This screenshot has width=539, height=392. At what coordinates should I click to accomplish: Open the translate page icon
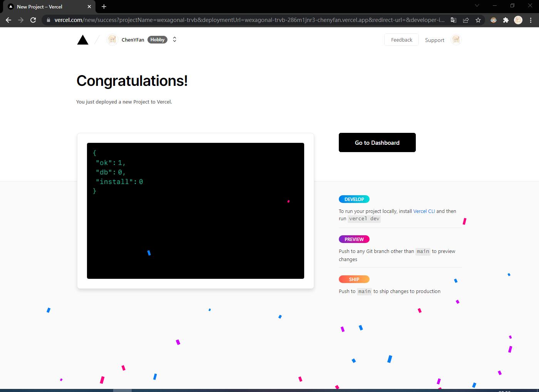pos(454,20)
